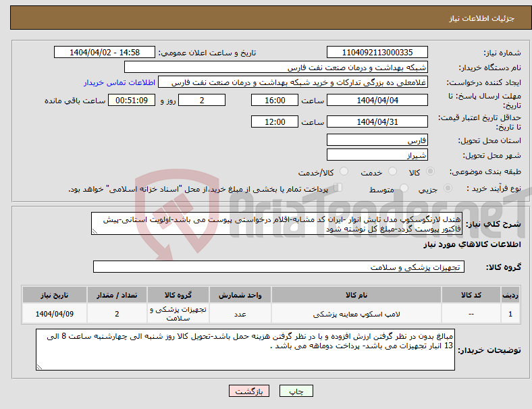Image resolution: width=532 pixels, height=409 pixels.
Task: Click the اطلاعات کالاهای مورد نیاز section heading
Action: [x=472, y=244]
